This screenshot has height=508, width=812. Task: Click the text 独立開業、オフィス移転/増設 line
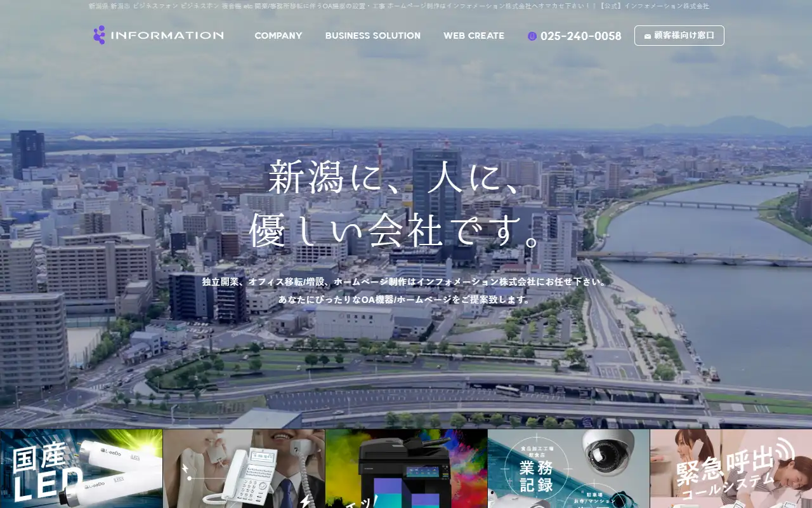(406, 281)
